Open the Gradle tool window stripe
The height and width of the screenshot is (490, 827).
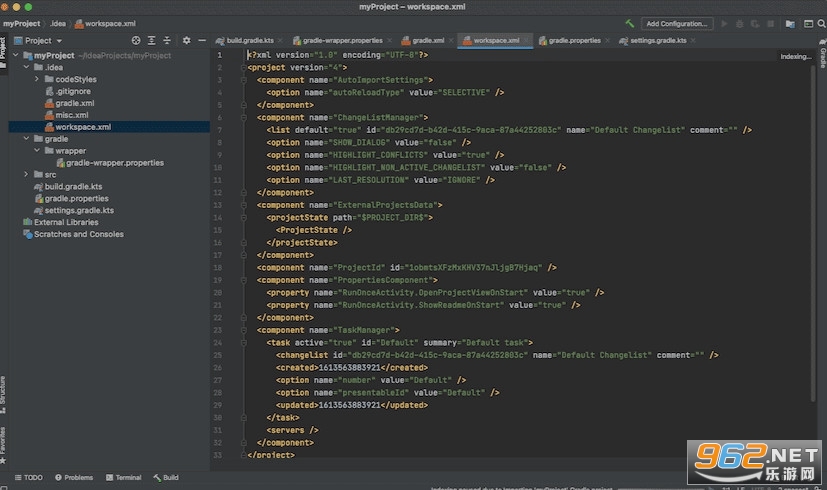coord(822,55)
